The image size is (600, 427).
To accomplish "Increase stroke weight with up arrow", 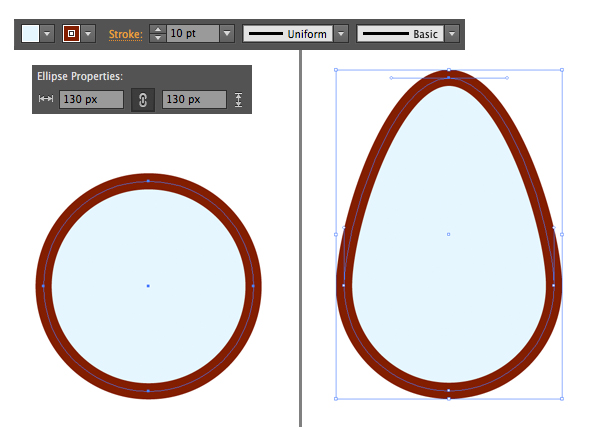I will tap(158, 29).
